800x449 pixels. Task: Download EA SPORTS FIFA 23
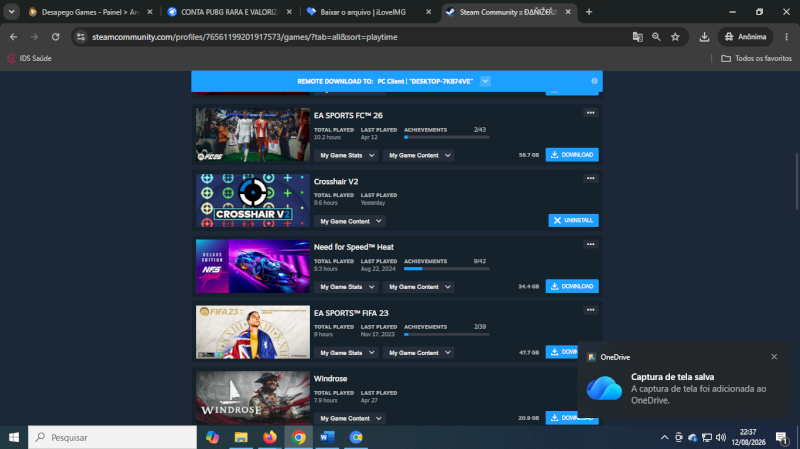562,352
